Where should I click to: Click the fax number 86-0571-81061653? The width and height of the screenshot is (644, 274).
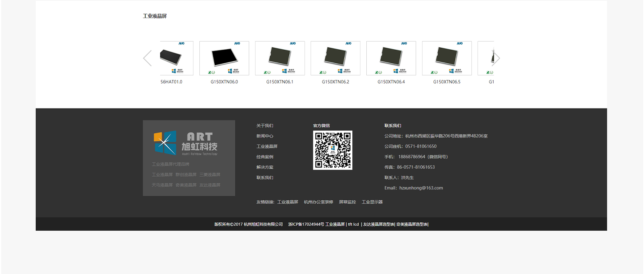416,167
